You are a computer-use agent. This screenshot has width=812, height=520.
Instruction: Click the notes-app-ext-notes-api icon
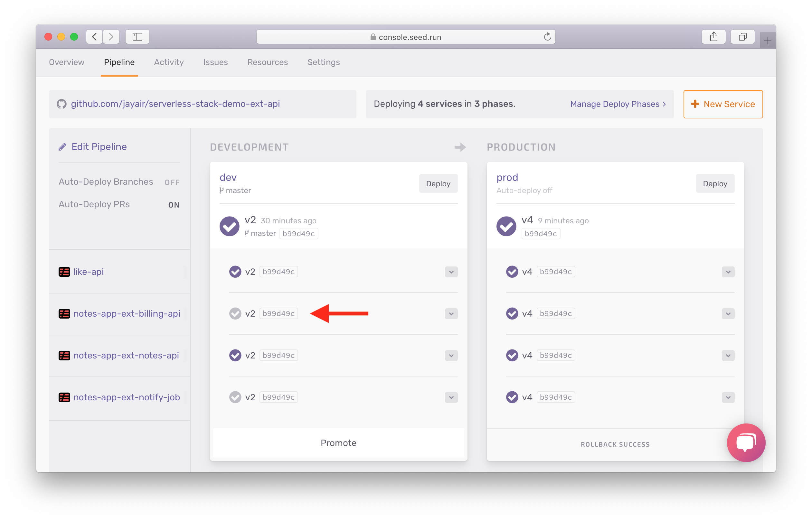click(63, 356)
